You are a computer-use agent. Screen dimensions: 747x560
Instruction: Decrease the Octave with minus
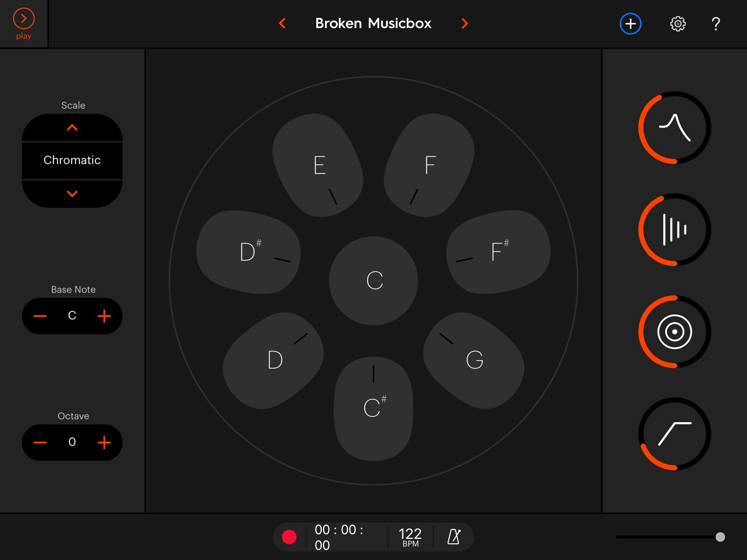[40, 443]
